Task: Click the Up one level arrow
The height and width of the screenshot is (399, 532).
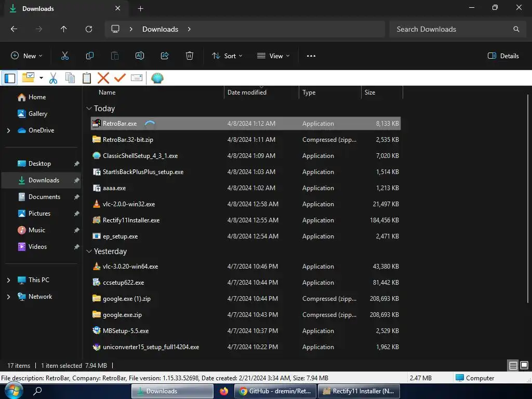Action: [x=63, y=29]
